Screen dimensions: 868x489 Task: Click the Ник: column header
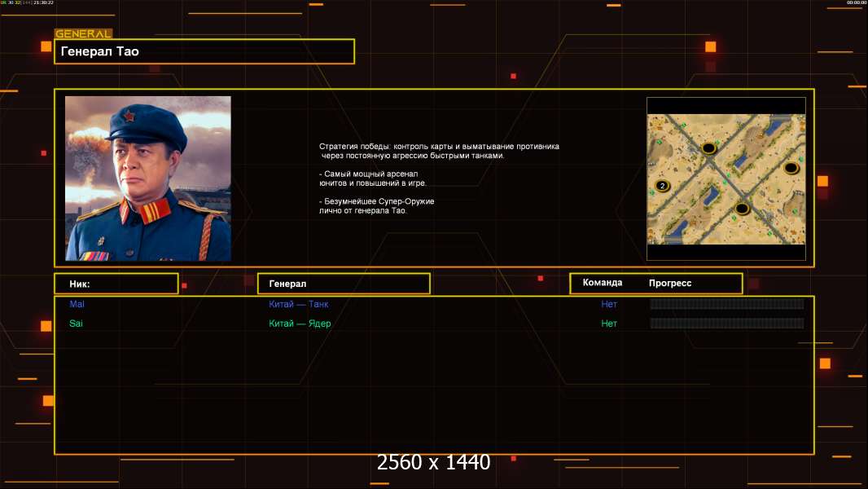pos(116,284)
